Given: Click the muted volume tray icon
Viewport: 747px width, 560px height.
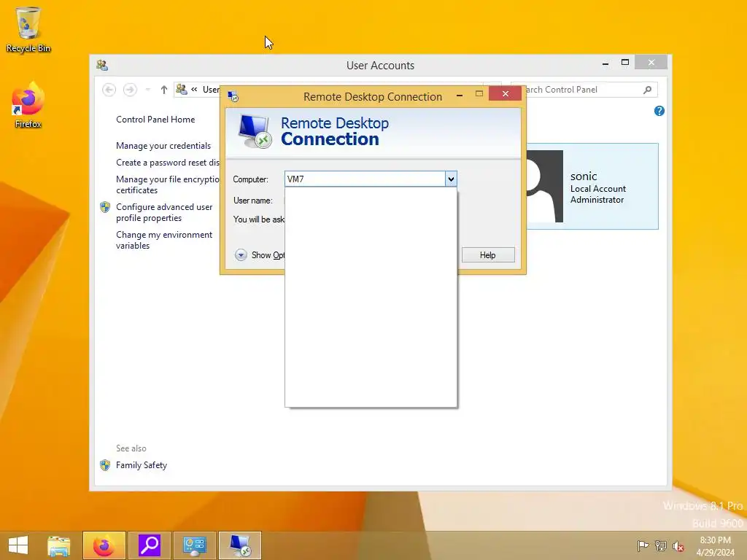Looking at the screenshot, I should [678, 545].
